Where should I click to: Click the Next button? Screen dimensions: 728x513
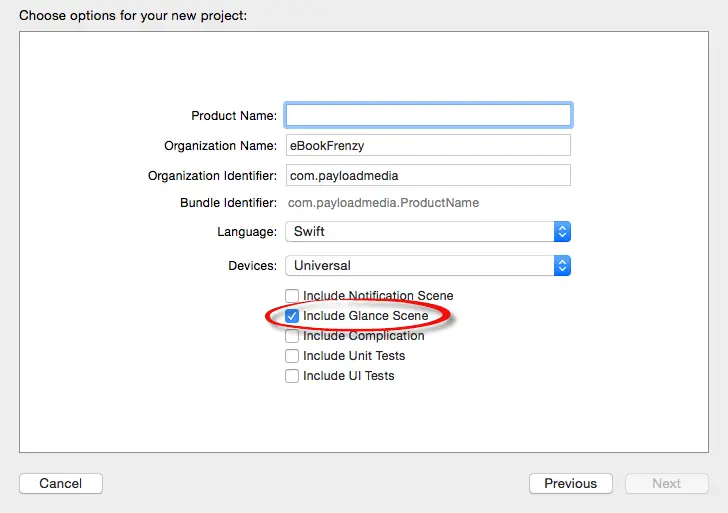[666, 483]
